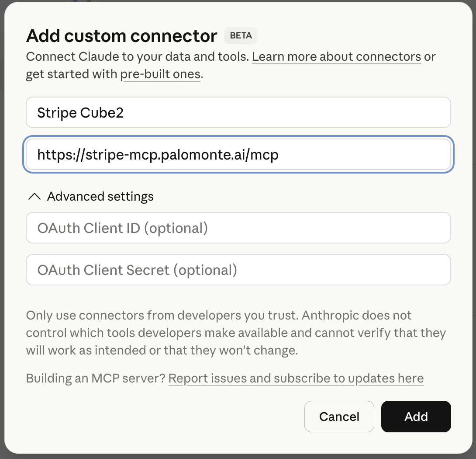Focus the OAuth Client ID optional field
Image resolution: width=476 pixels, height=459 pixels.
(x=238, y=228)
